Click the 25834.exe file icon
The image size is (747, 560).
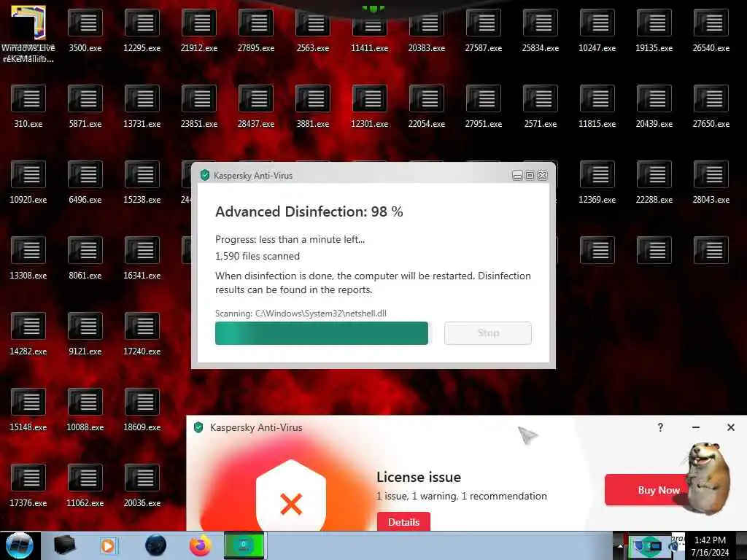(x=541, y=23)
